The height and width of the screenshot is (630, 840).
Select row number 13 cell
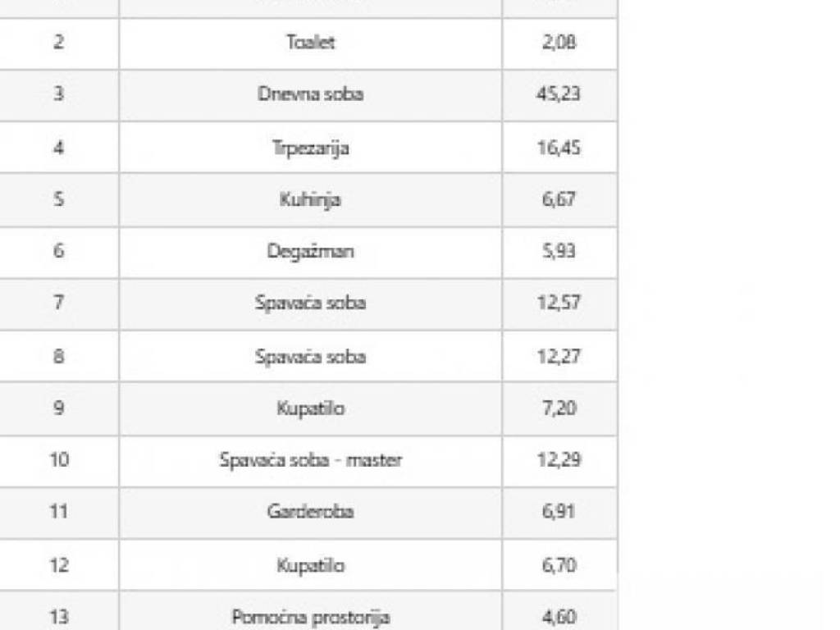[x=59, y=611]
